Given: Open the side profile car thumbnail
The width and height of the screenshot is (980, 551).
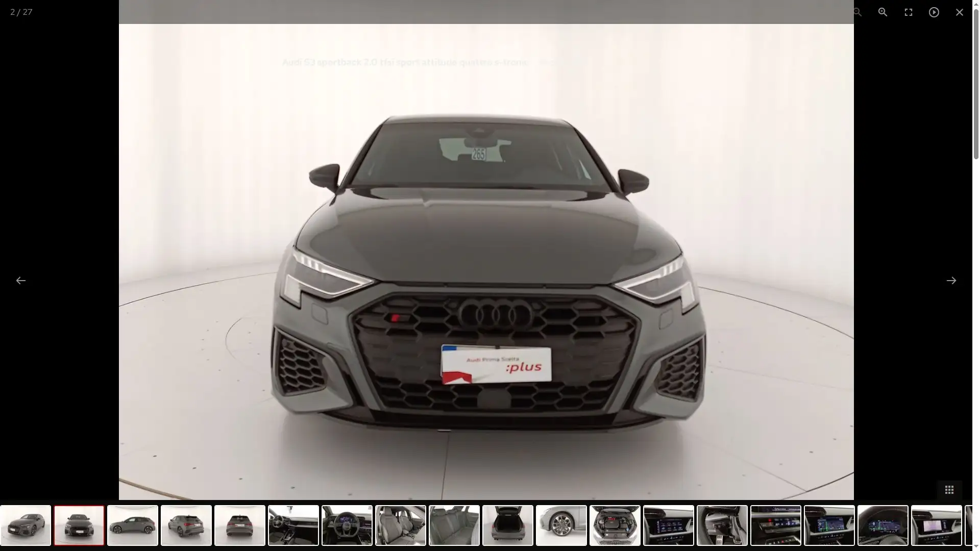Looking at the screenshot, I should 133,525.
